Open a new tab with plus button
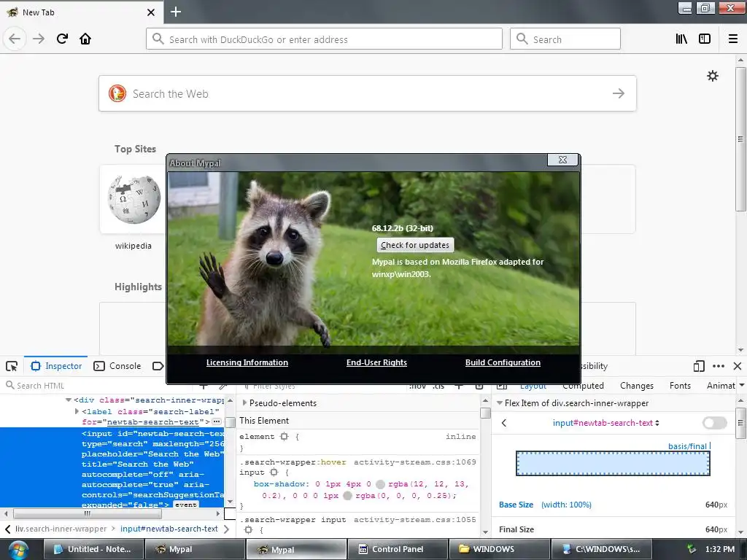747x560 pixels. (x=176, y=12)
